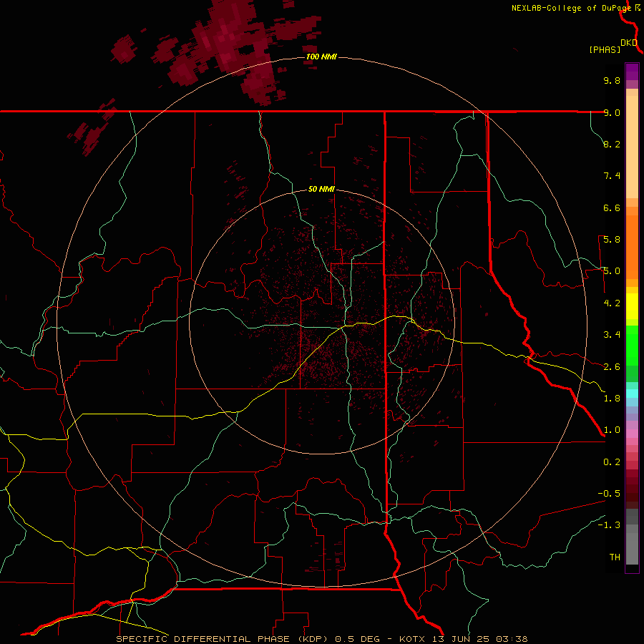Click the 4.2 scale value

point(612,303)
